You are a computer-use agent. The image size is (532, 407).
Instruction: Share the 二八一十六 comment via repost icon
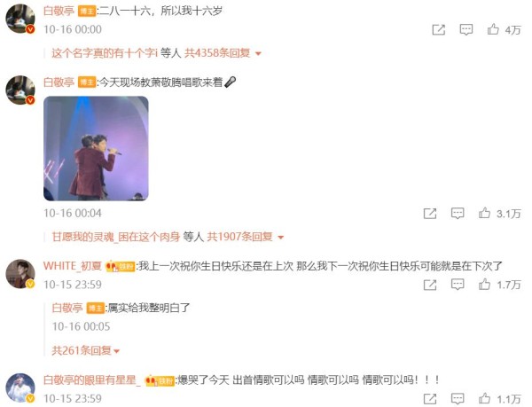click(x=438, y=30)
